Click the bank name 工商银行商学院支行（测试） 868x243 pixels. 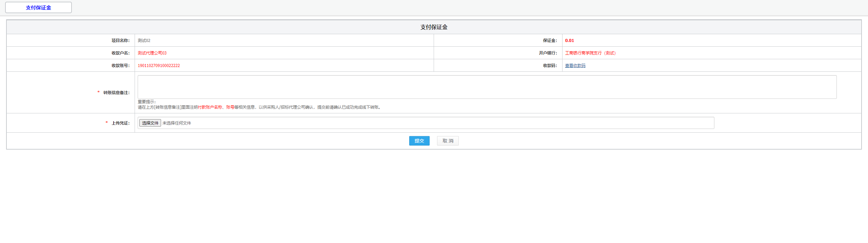tap(590, 53)
